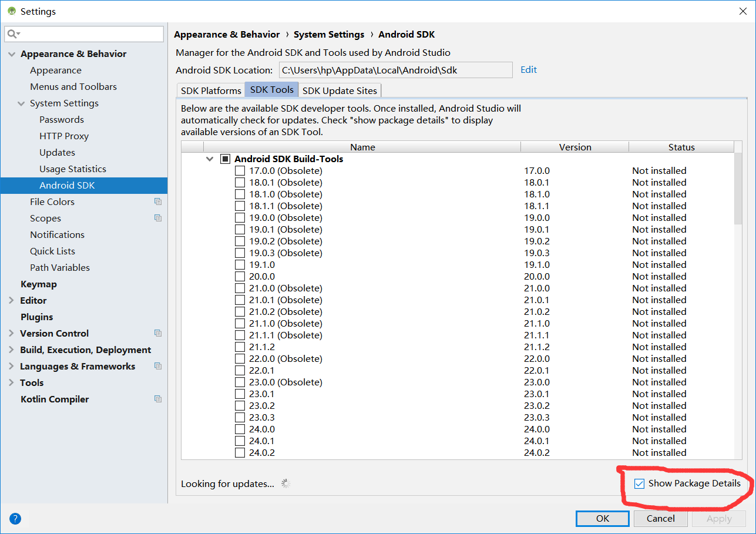
Task: Click the project-level icon beside Scopes
Action: click(x=157, y=218)
